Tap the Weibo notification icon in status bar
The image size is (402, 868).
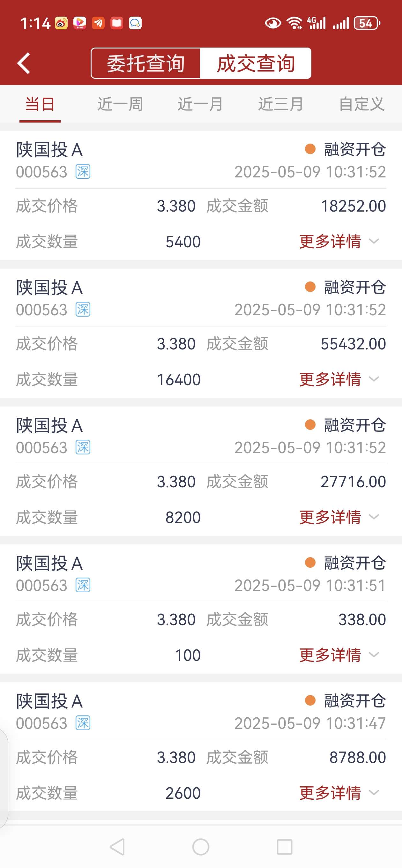pyautogui.click(x=61, y=23)
